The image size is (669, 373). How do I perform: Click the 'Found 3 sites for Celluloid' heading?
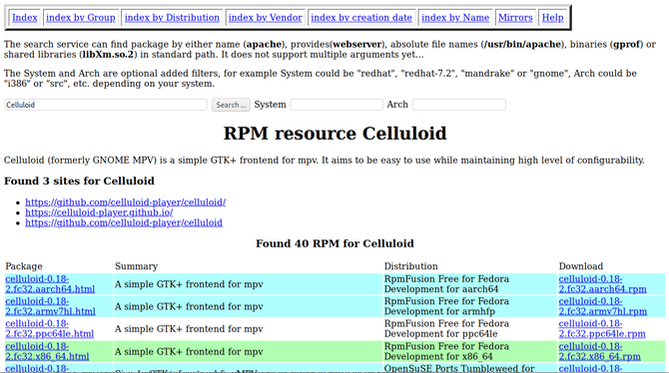[x=79, y=181]
